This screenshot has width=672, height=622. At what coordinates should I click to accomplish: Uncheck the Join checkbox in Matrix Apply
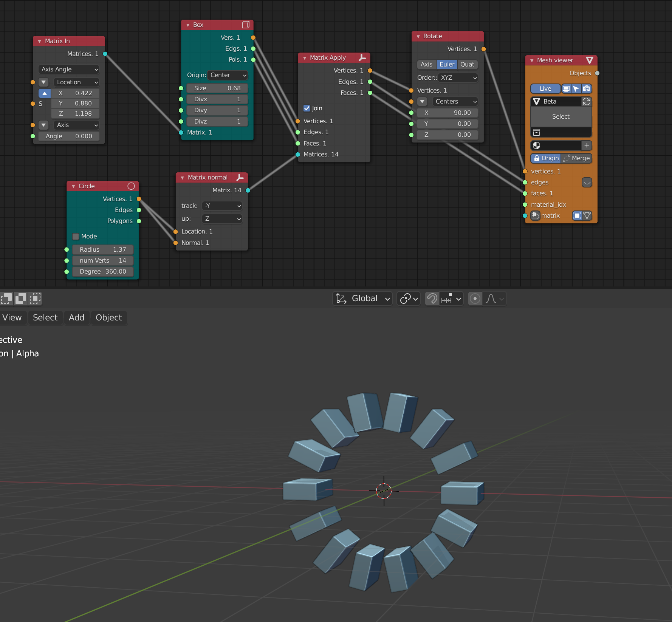pos(307,108)
